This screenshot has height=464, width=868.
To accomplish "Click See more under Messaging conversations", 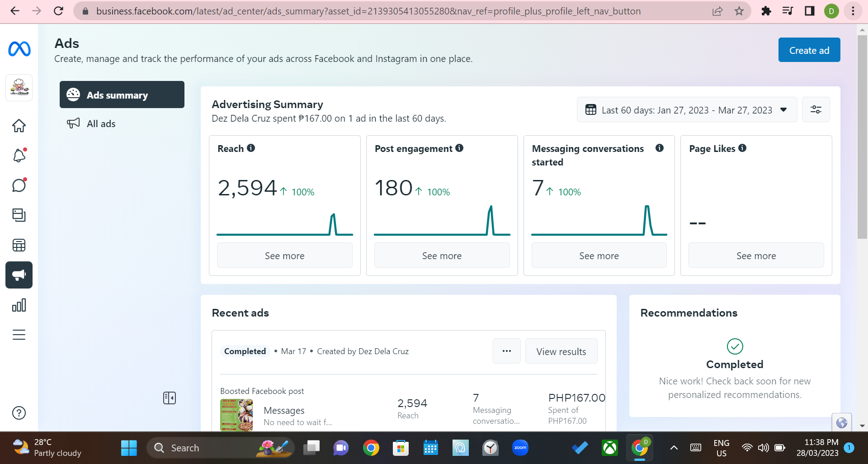I will click(599, 256).
